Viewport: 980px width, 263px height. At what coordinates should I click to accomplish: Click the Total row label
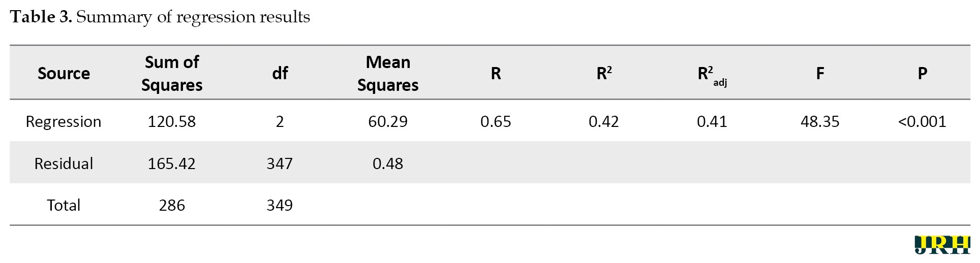point(64,205)
